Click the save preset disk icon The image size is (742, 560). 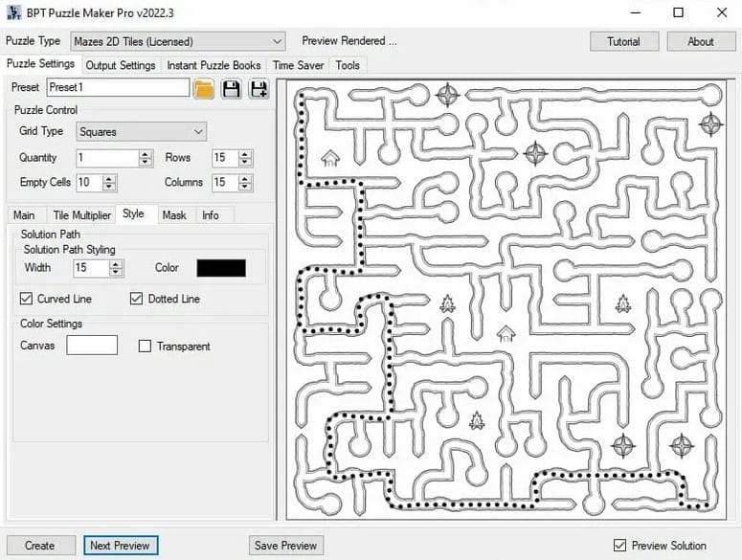(231, 89)
